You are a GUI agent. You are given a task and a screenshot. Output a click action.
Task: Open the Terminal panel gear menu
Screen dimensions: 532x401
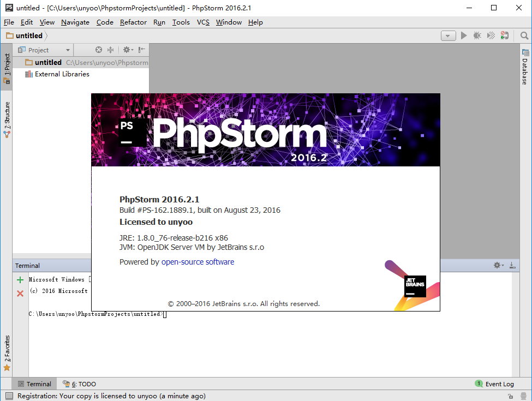point(498,265)
